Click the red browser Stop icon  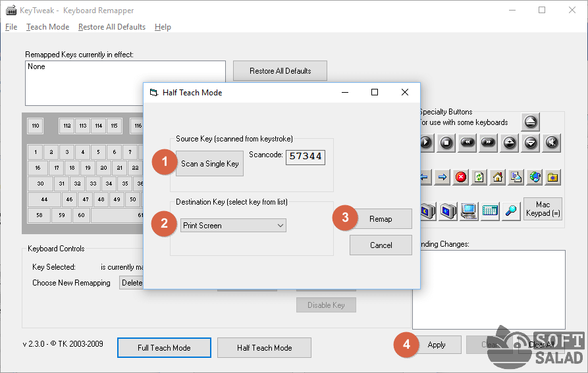461,177
